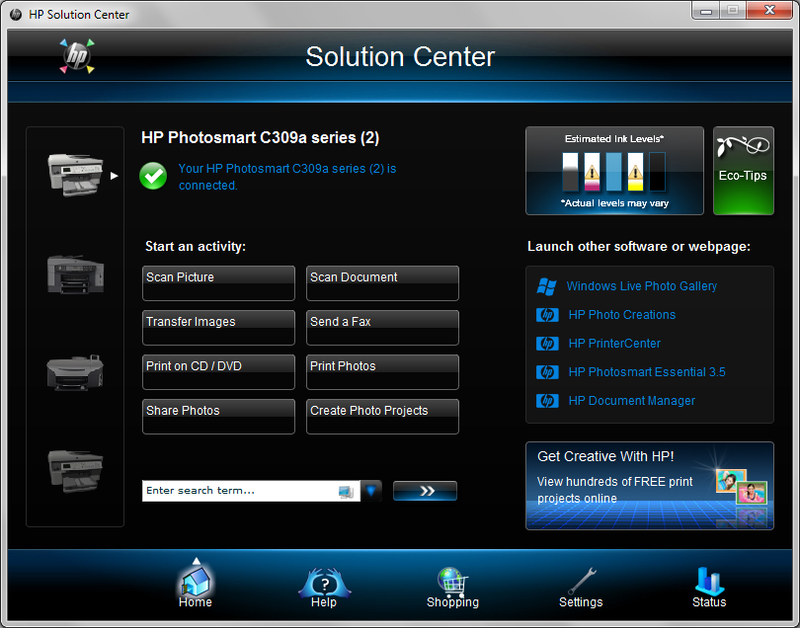Open the Shopping cart icon
The width and height of the screenshot is (800, 628).
coord(453,582)
